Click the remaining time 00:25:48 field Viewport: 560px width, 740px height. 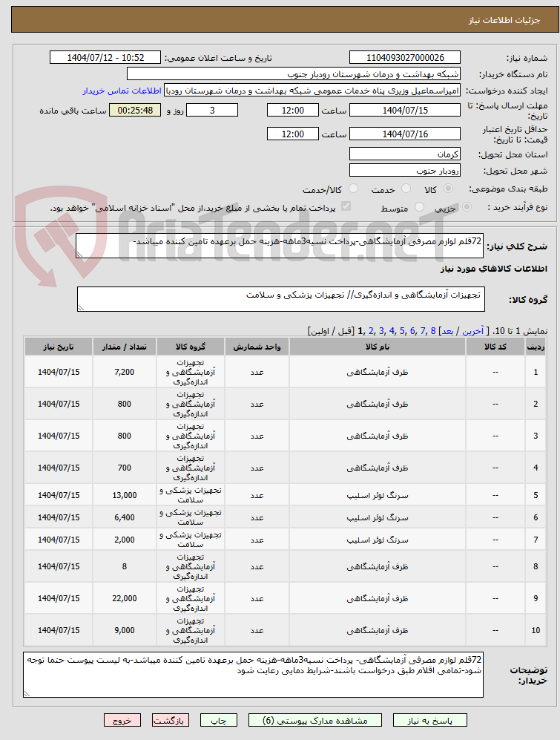[x=135, y=110]
